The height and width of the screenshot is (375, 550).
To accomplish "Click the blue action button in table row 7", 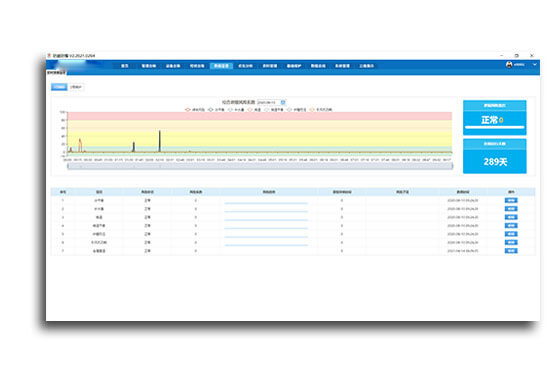I will point(511,251).
